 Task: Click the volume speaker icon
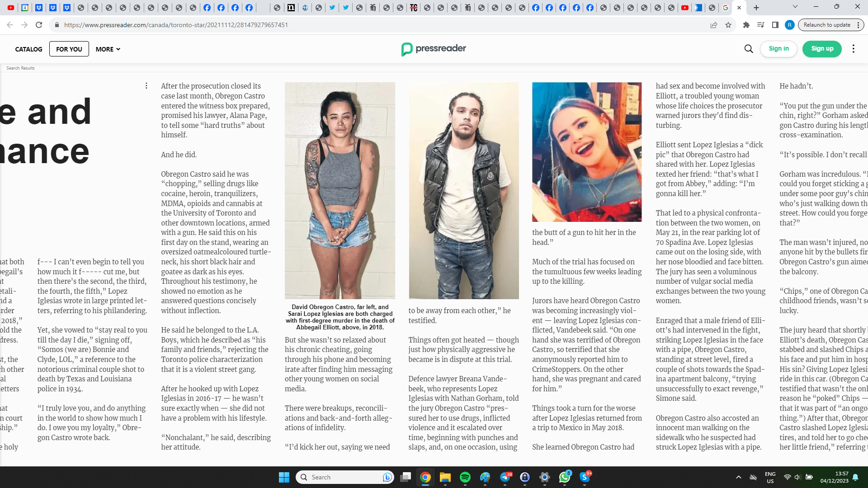click(797, 477)
